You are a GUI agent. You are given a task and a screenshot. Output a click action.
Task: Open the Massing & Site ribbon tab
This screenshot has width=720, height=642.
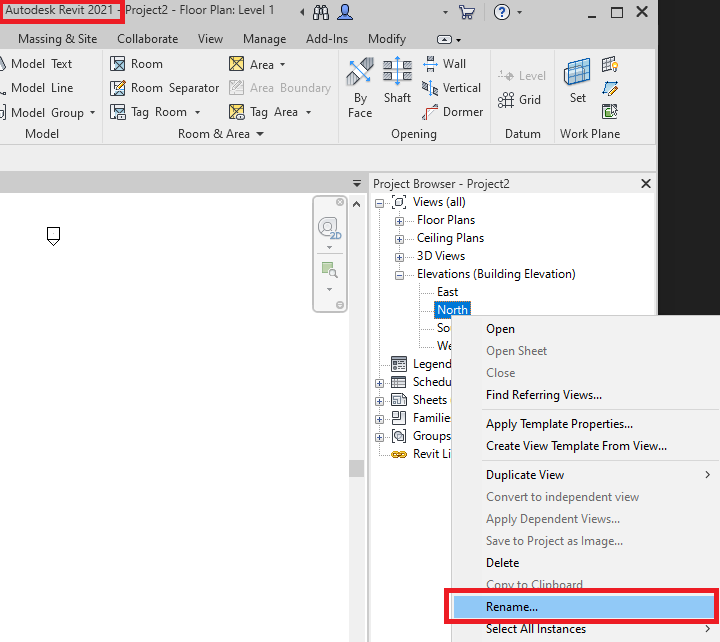(x=57, y=39)
